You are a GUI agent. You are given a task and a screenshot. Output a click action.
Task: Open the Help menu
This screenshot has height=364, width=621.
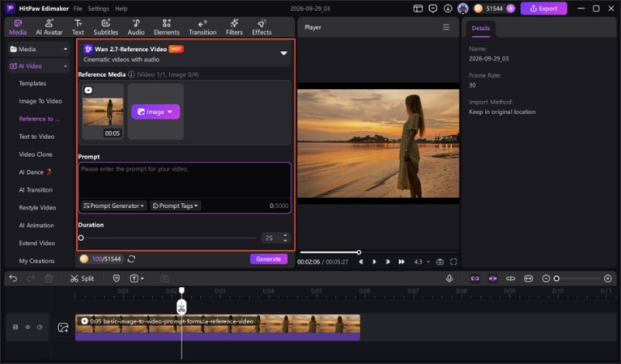pyautogui.click(x=121, y=8)
